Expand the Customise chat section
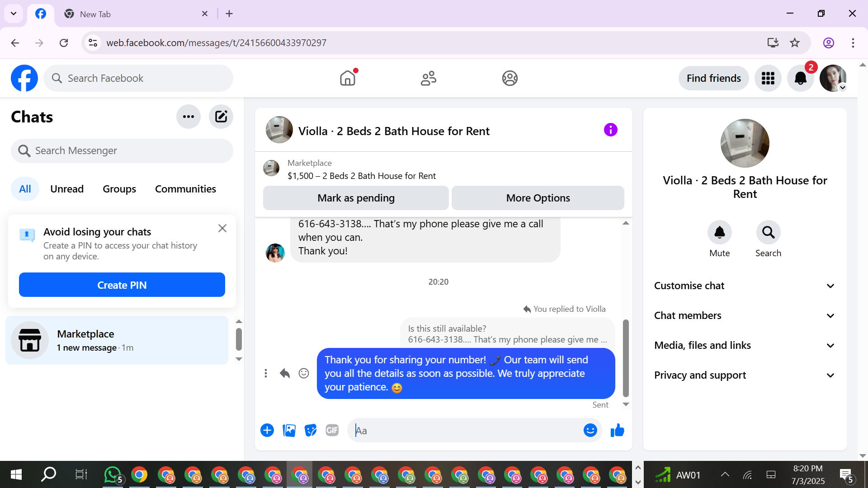The height and width of the screenshot is (488, 868). (x=744, y=286)
